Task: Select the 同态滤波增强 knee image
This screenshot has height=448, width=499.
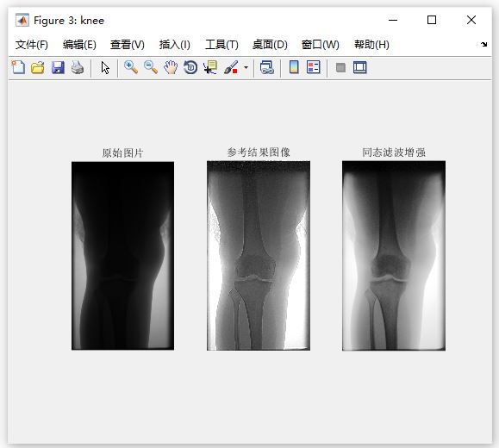Action: 394,256
